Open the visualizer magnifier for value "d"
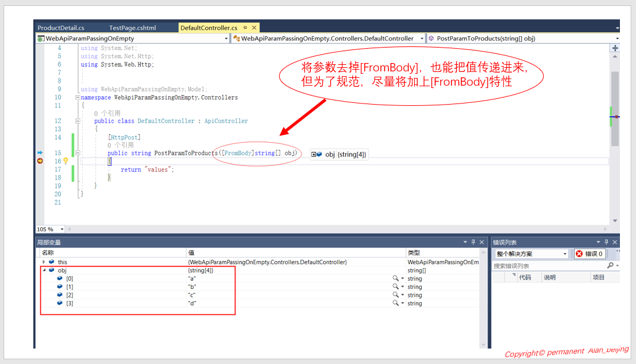Viewport: 636px width, 364px height. coord(396,303)
